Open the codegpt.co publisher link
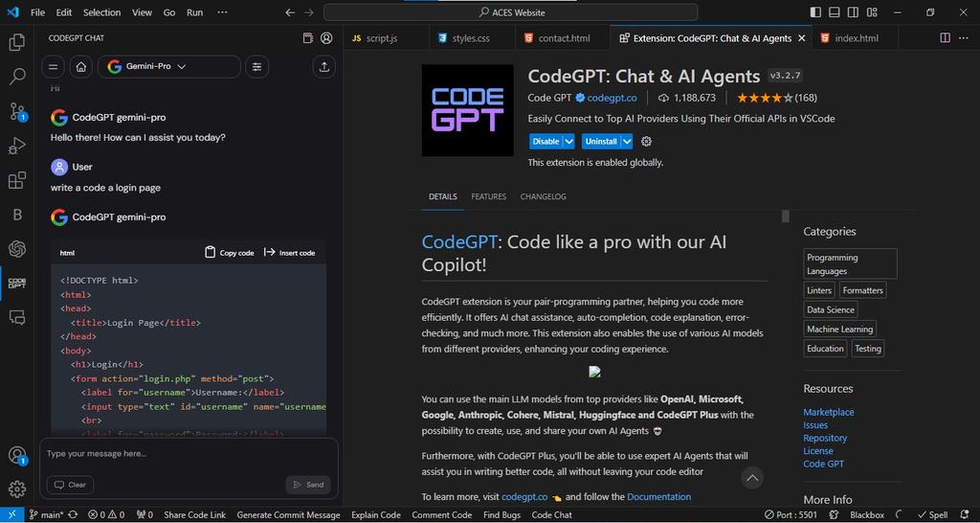 [612, 98]
